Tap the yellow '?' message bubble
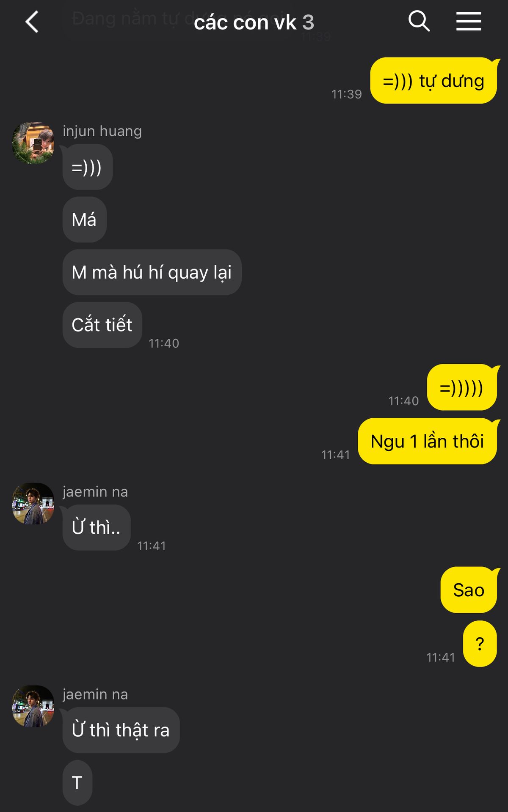 pyautogui.click(x=480, y=644)
